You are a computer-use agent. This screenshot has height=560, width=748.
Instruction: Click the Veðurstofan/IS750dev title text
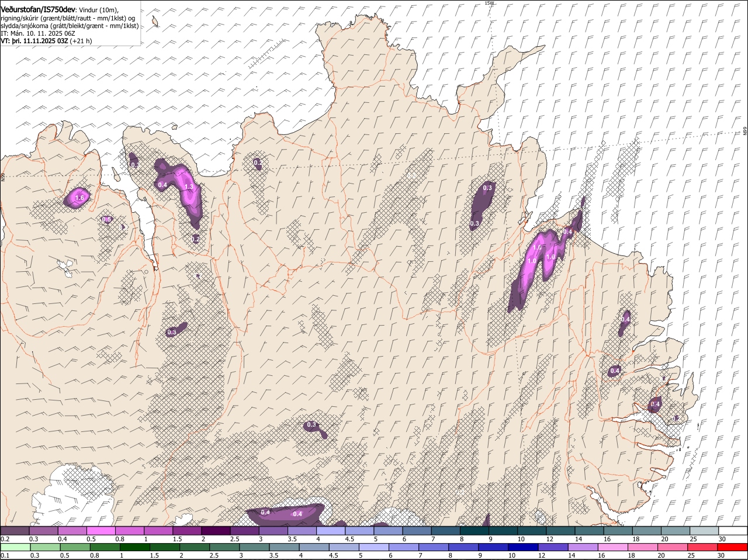(38, 11)
